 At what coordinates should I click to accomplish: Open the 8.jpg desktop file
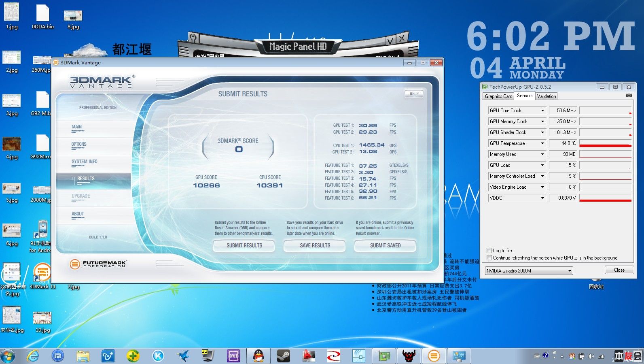pos(73,19)
